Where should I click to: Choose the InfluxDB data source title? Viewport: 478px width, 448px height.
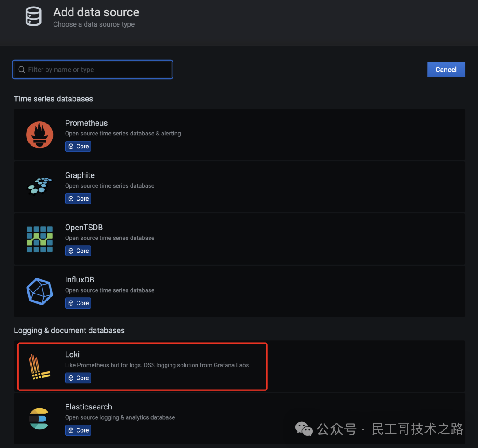coord(80,280)
